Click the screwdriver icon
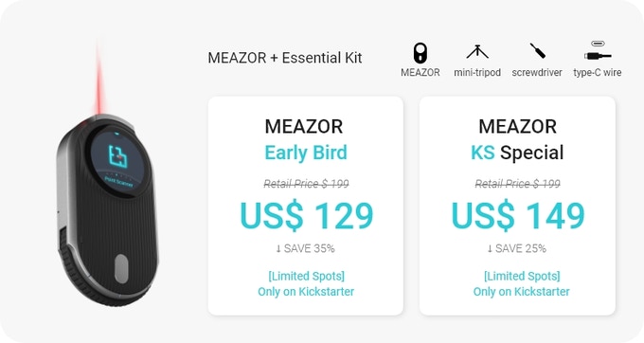The height and width of the screenshot is (343, 644). click(x=537, y=51)
